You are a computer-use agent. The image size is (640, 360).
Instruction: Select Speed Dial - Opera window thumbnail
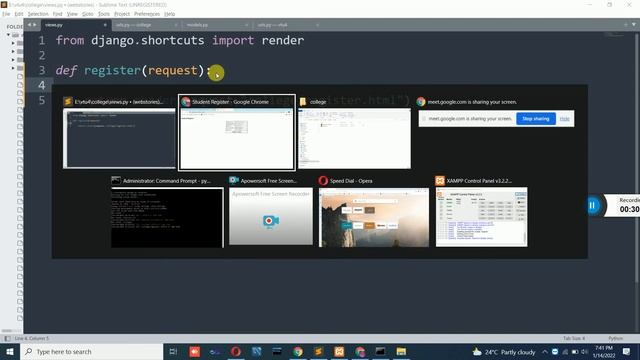[374, 217]
